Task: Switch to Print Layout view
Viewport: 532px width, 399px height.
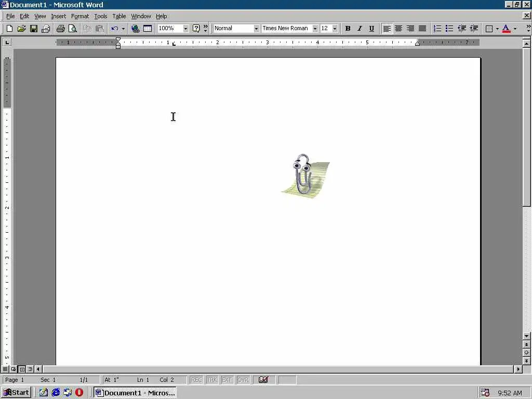Action: coord(22,369)
